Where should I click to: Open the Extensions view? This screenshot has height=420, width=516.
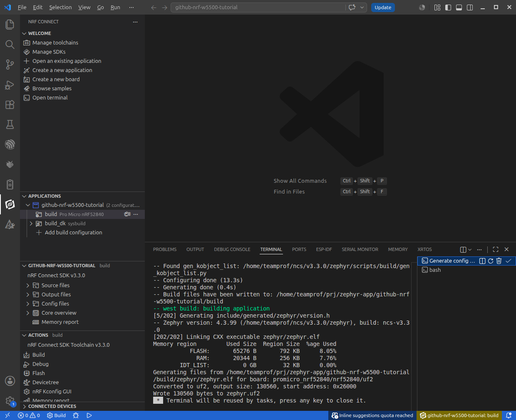click(10, 104)
